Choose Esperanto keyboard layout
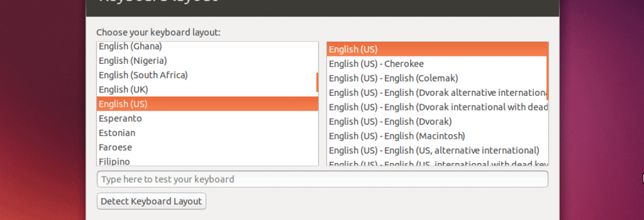The height and width of the screenshot is (220, 644). [x=207, y=118]
